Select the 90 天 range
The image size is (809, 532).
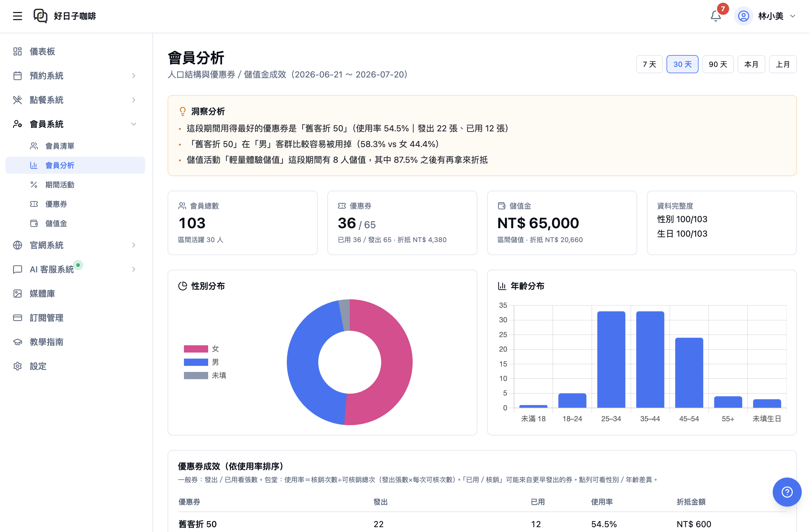pyautogui.click(x=718, y=64)
